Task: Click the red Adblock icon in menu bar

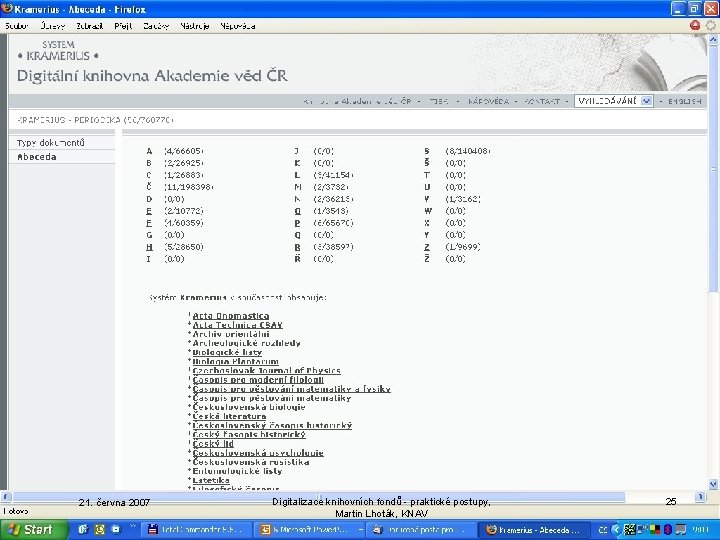Action: 695,25
